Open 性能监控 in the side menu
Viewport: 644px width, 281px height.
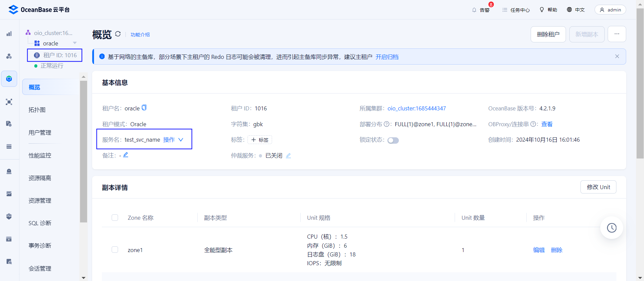[x=40, y=155]
